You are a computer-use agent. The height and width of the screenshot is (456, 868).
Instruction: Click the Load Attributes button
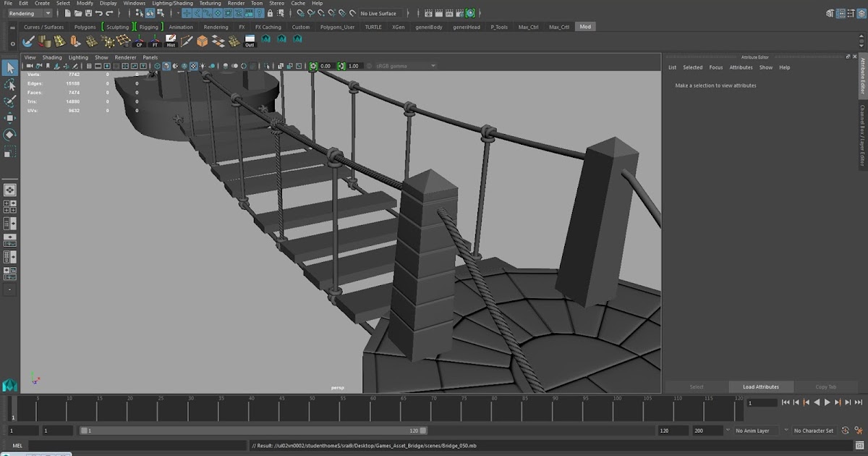(x=761, y=387)
